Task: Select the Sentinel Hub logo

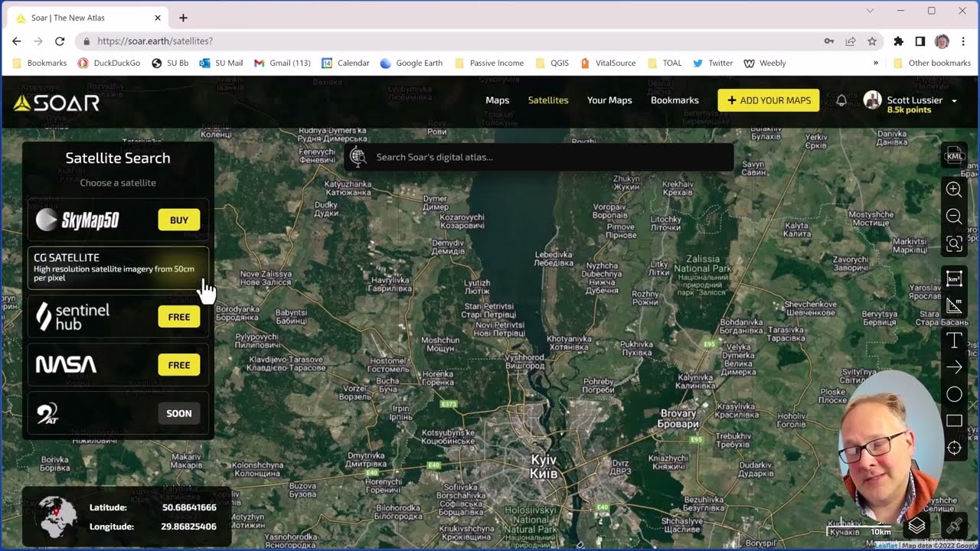Action: (x=73, y=316)
